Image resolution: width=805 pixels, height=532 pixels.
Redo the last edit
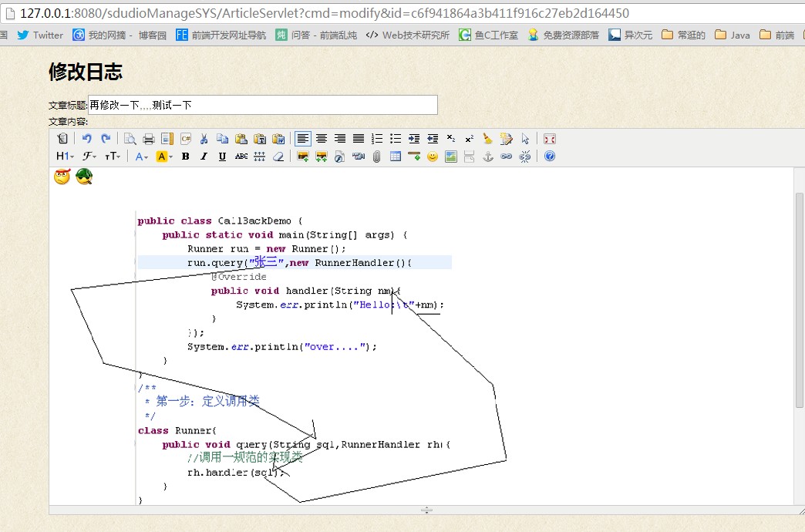[x=106, y=139]
